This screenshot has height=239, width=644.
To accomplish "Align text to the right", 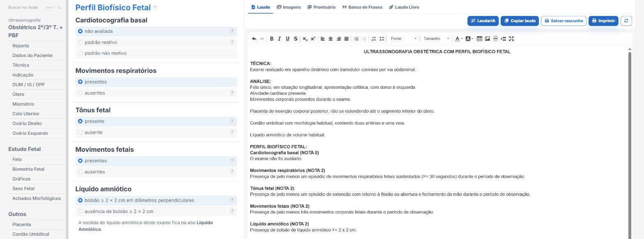I will [x=338, y=39].
